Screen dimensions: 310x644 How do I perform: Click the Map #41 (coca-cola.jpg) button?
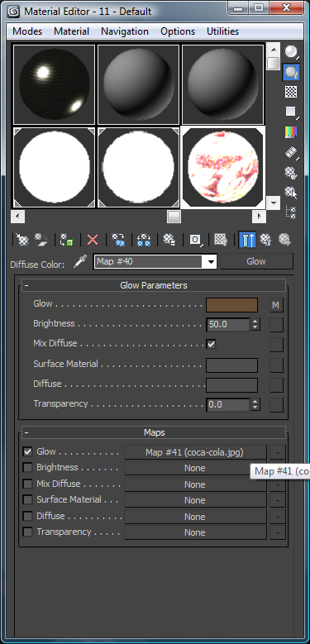[x=195, y=452]
